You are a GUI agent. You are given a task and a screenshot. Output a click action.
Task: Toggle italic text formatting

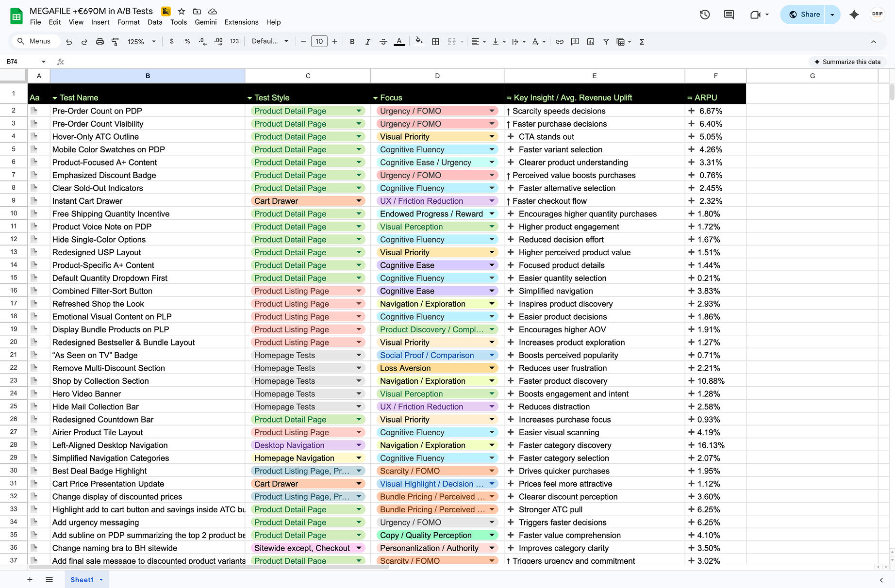pyautogui.click(x=367, y=42)
